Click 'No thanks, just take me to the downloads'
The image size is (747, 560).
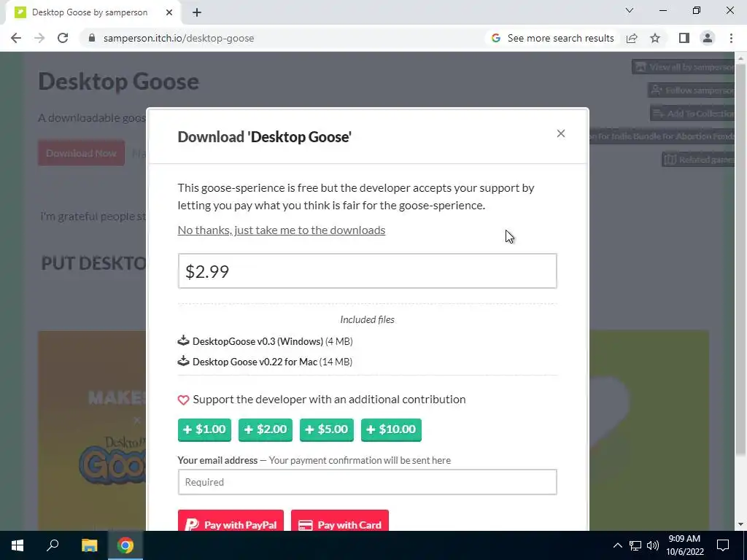pyautogui.click(x=281, y=230)
